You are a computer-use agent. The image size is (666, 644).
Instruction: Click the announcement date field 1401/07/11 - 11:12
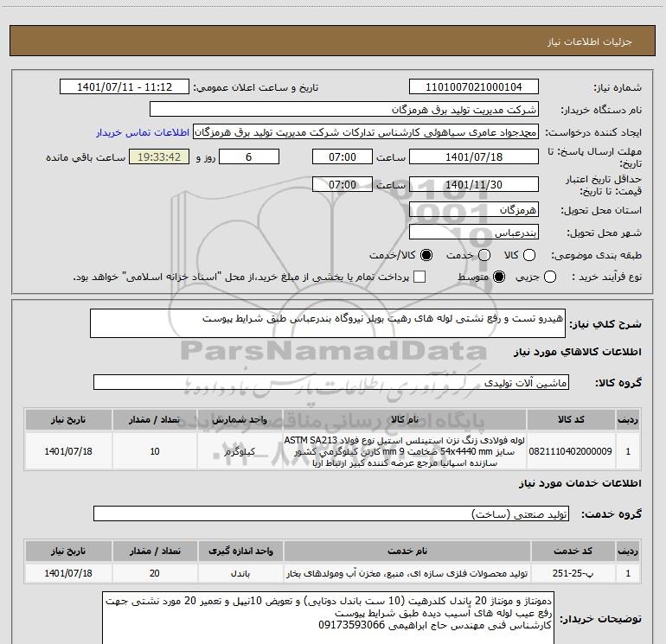[125, 87]
